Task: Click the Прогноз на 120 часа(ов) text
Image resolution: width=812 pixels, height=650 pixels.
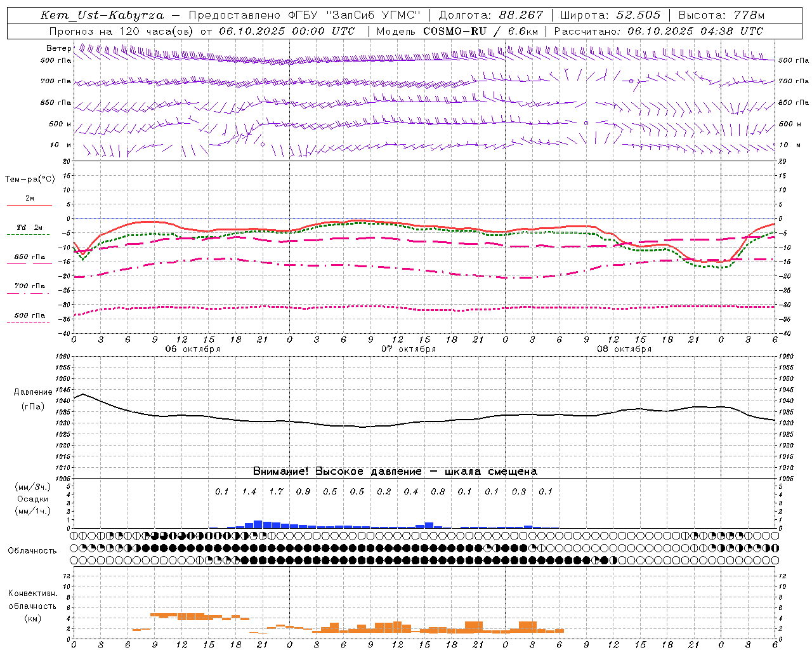Action: tap(122, 31)
